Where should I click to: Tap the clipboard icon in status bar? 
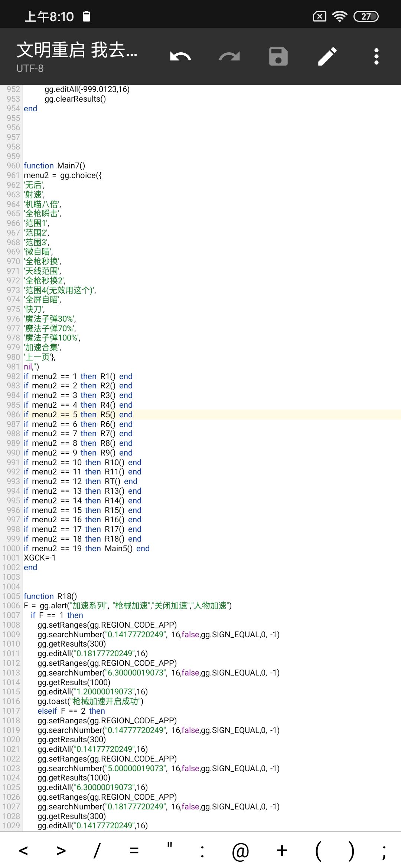pos(87,16)
